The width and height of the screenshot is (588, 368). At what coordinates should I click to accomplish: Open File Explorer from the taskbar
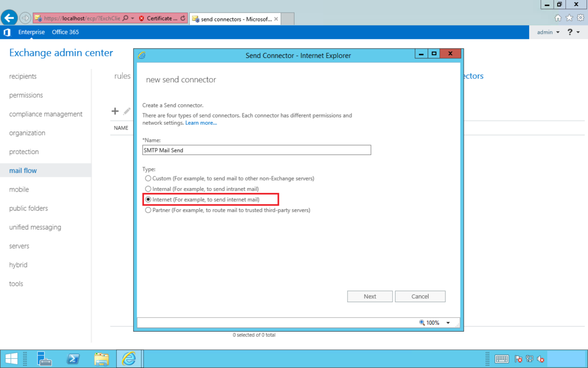click(101, 358)
